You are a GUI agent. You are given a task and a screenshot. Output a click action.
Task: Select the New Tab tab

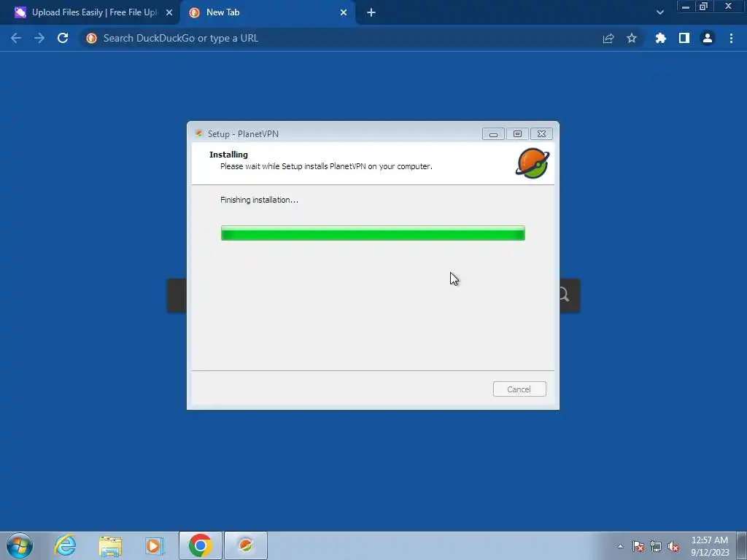pos(267,12)
